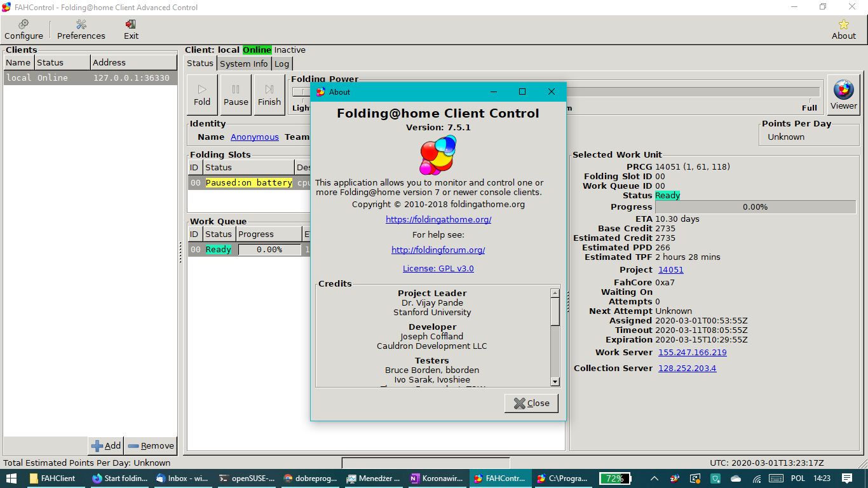The image size is (868, 488).
Task: Click the Exit toolbar icon
Action: (x=131, y=29)
